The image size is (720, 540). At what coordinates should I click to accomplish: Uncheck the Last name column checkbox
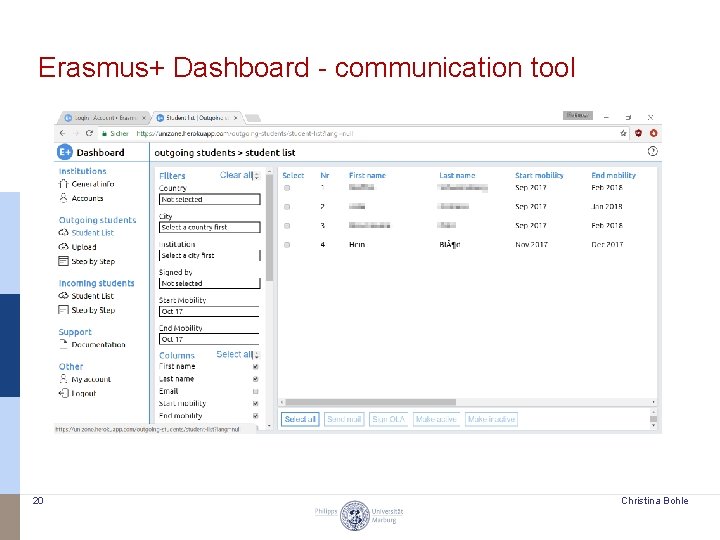click(256, 379)
